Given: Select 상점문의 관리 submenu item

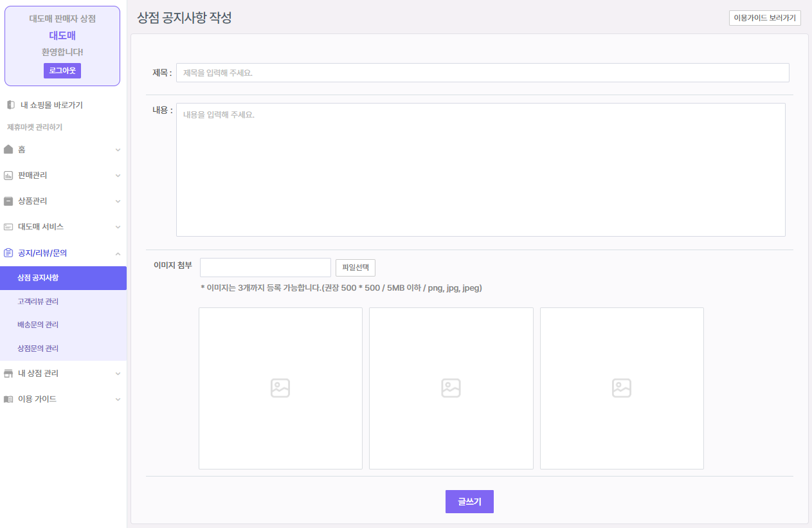Looking at the screenshot, I should (38, 349).
